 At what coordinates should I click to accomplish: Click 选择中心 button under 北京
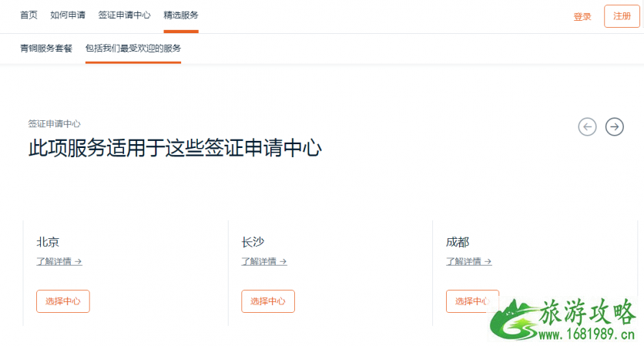[x=63, y=301]
